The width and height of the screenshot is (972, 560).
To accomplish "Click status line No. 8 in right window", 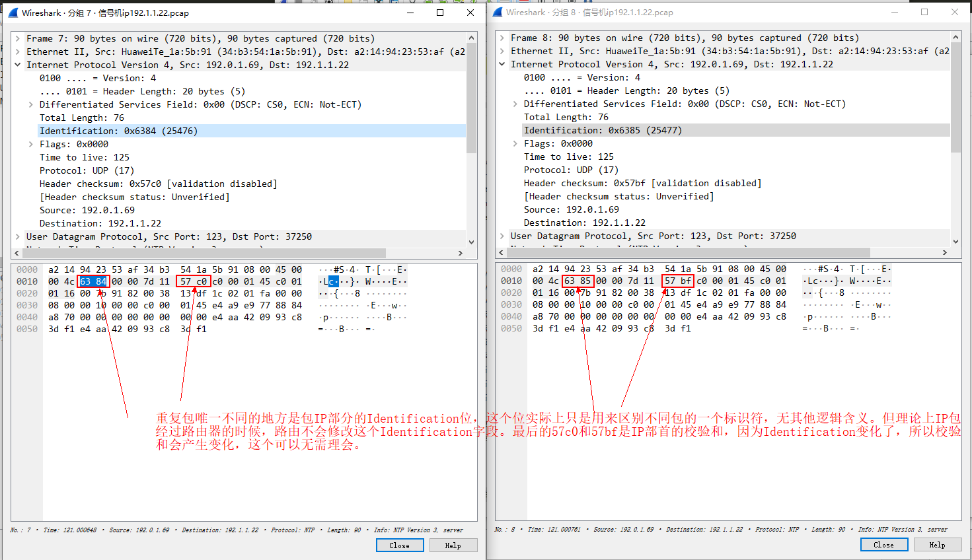I will (721, 530).
